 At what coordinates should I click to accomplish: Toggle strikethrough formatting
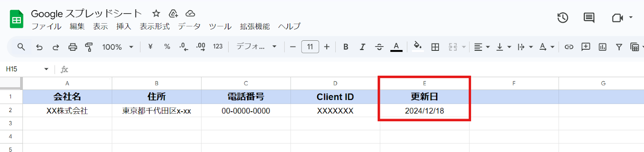click(379, 47)
